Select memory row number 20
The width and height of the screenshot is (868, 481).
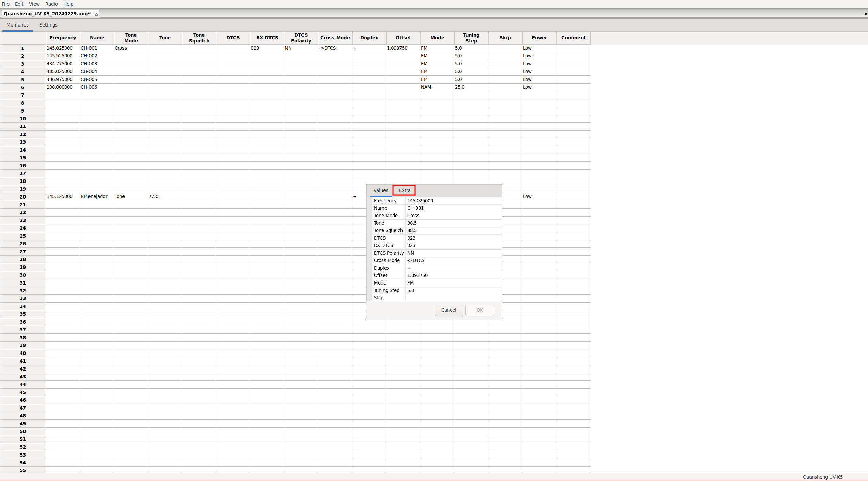click(x=23, y=197)
